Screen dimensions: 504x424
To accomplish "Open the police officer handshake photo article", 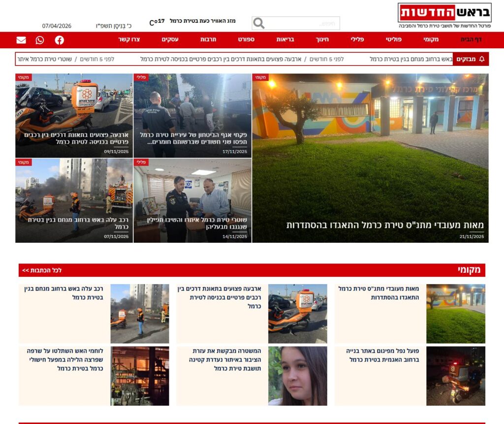I will coord(192,200).
